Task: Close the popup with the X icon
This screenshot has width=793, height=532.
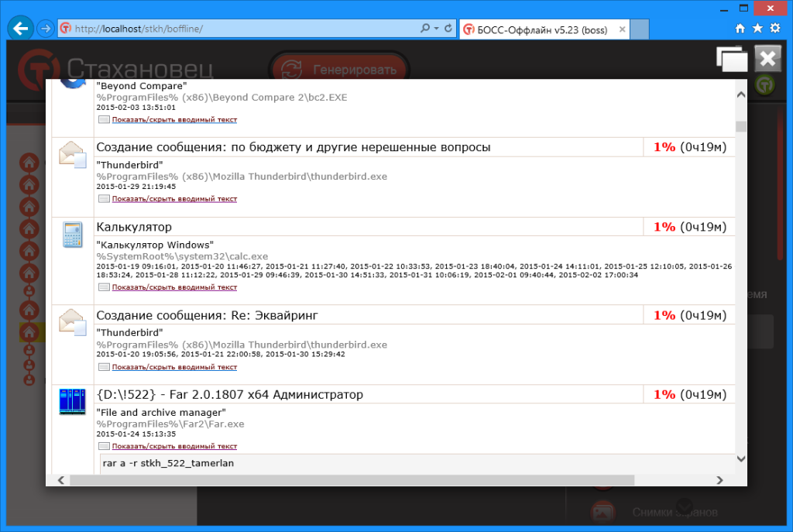Action: pyautogui.click(x=767, y=59)
